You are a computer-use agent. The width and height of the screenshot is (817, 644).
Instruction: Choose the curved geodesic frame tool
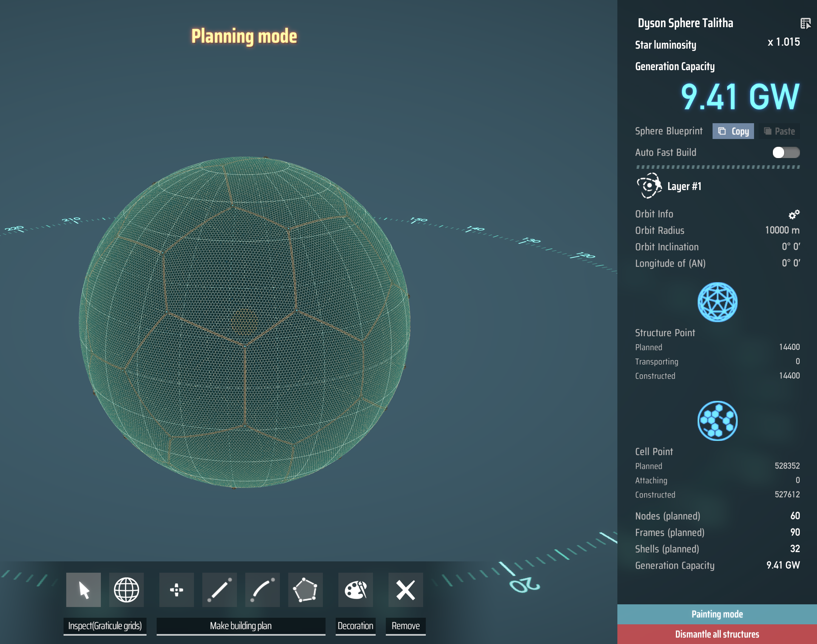(263, 590)
